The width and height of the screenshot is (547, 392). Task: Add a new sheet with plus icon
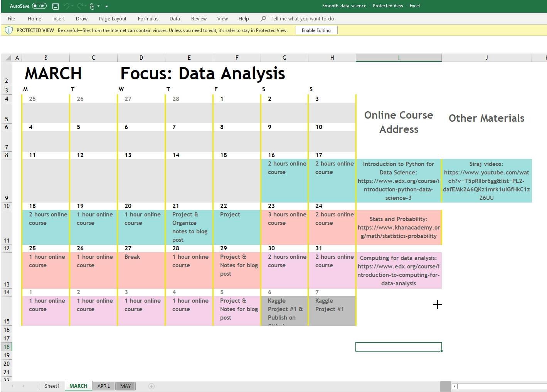coord(151,386)
